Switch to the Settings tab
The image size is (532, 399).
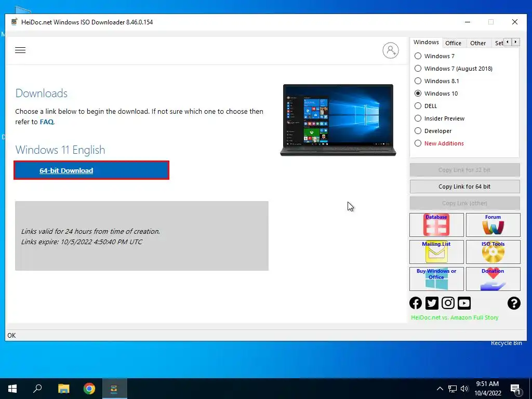click(x=498, y=43)
